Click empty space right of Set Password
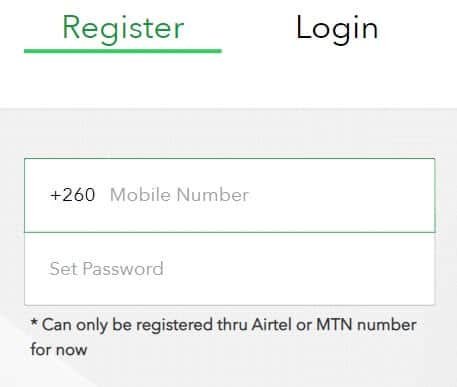 tap(297, 269)
